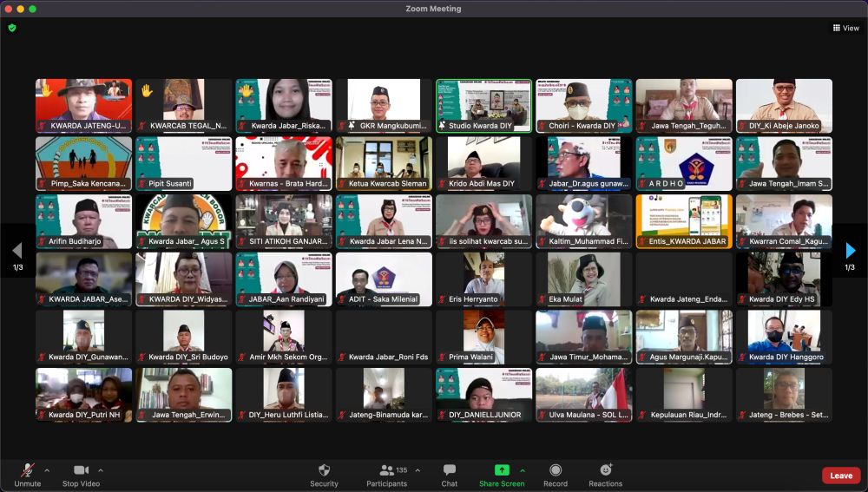This screenshot has width=868, height=492.
Task: Open the Participants panel
Action: 387,475
